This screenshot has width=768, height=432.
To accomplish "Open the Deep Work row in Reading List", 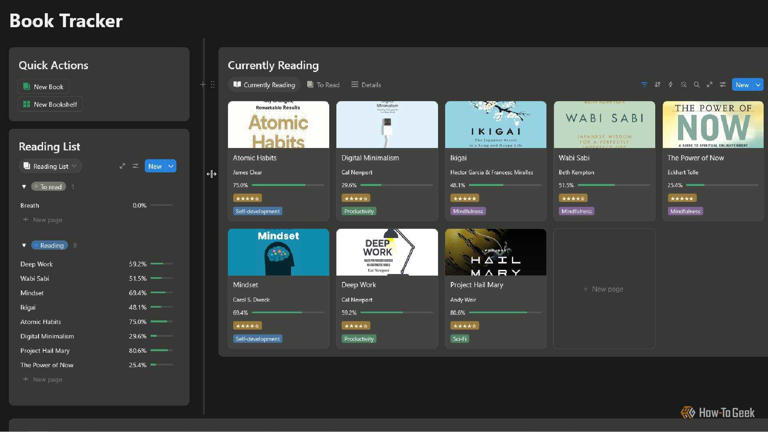I will [97, 264].
